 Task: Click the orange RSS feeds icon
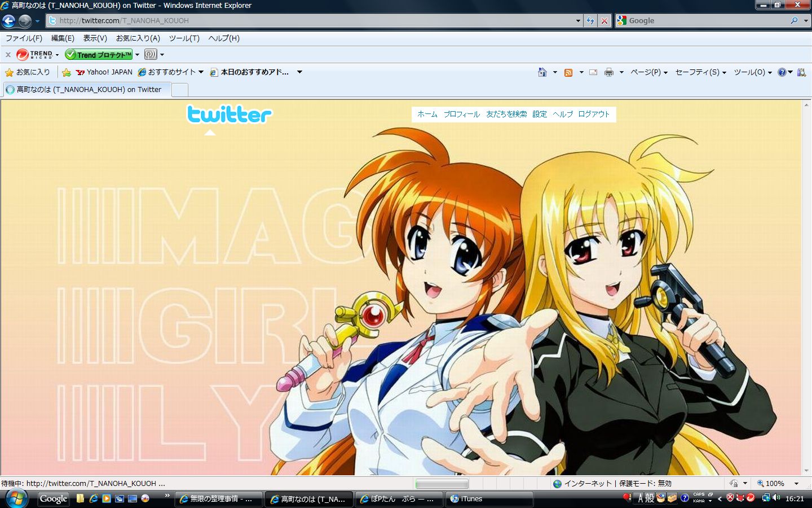[x=568, y=72]
